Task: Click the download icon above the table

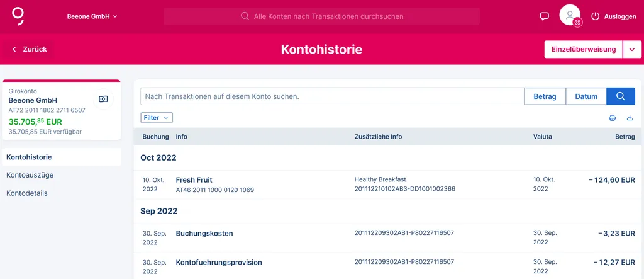Action: point(630,118)
